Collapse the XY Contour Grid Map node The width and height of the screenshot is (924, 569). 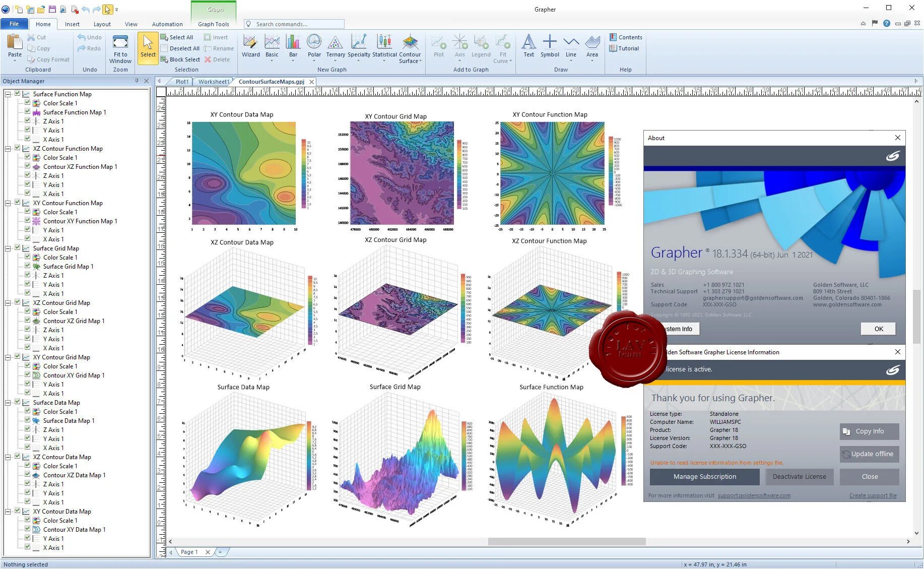pos(8,357)
